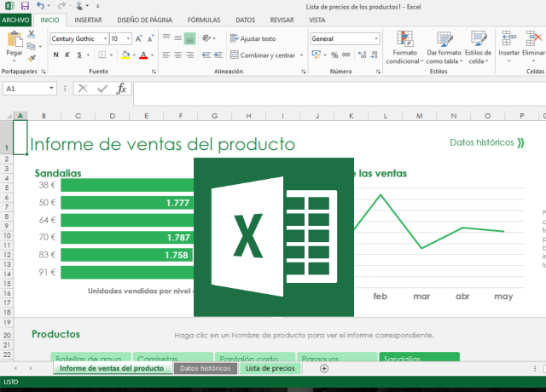The height and width of the screenshot is (392, 546).
Task: Increase font size
Action: (x=138, y=38)
